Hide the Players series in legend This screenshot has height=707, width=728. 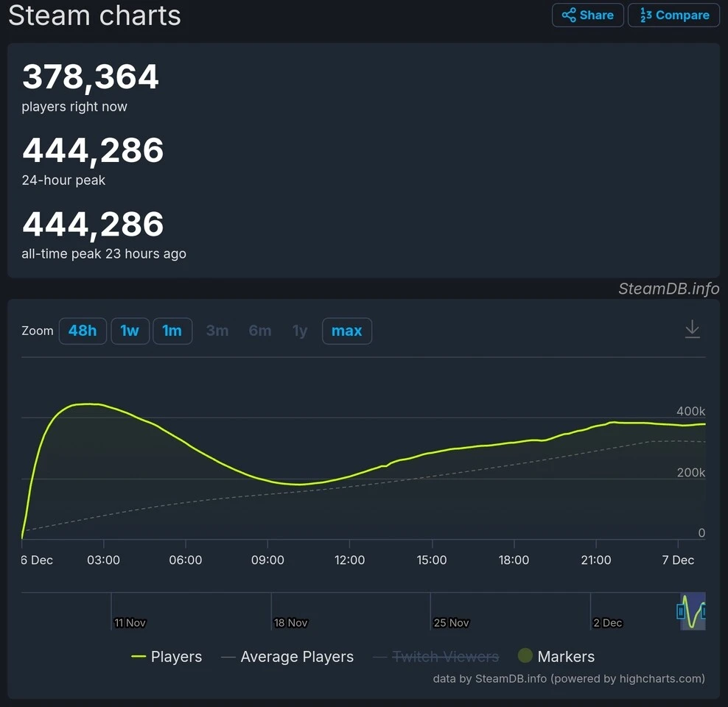167,657
